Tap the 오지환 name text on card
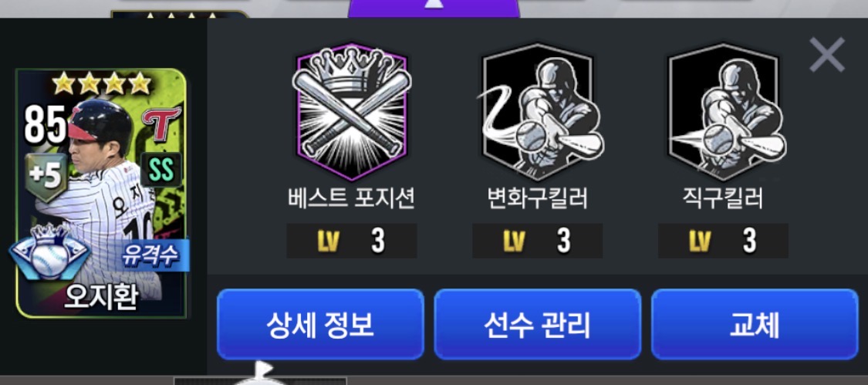The image size is (868, 385). click(x=101, y=298)
